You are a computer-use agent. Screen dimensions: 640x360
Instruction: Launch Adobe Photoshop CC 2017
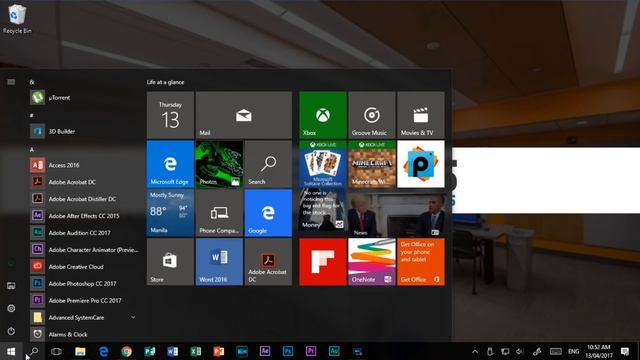pos(84,284)
